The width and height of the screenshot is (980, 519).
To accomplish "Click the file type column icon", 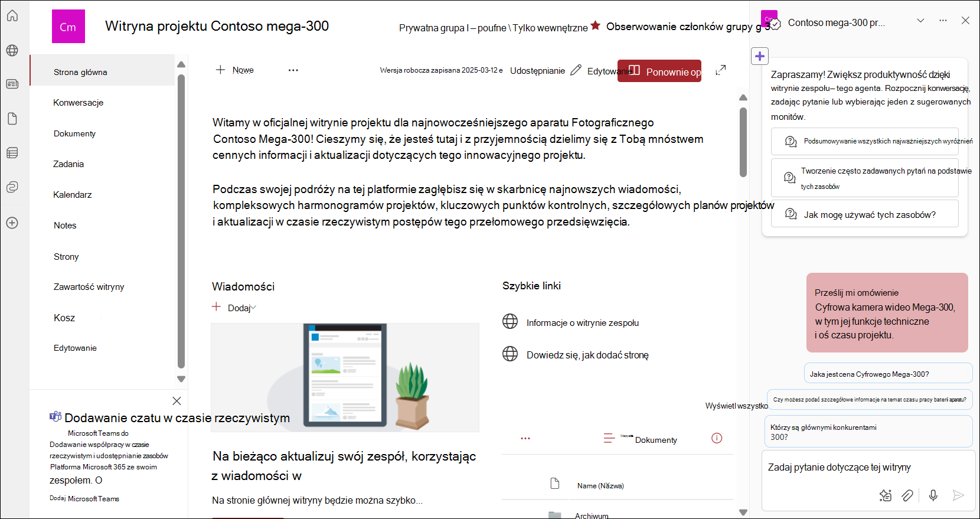I will [554, 484].
